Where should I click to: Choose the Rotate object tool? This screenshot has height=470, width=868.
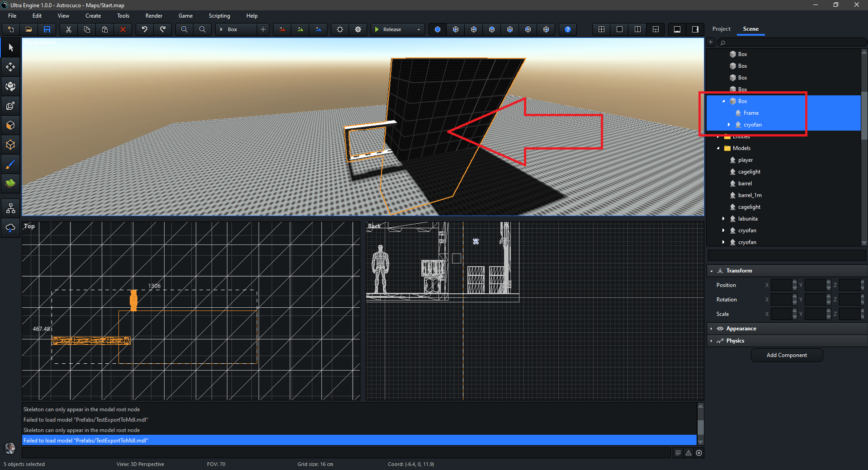pos(10,86)
